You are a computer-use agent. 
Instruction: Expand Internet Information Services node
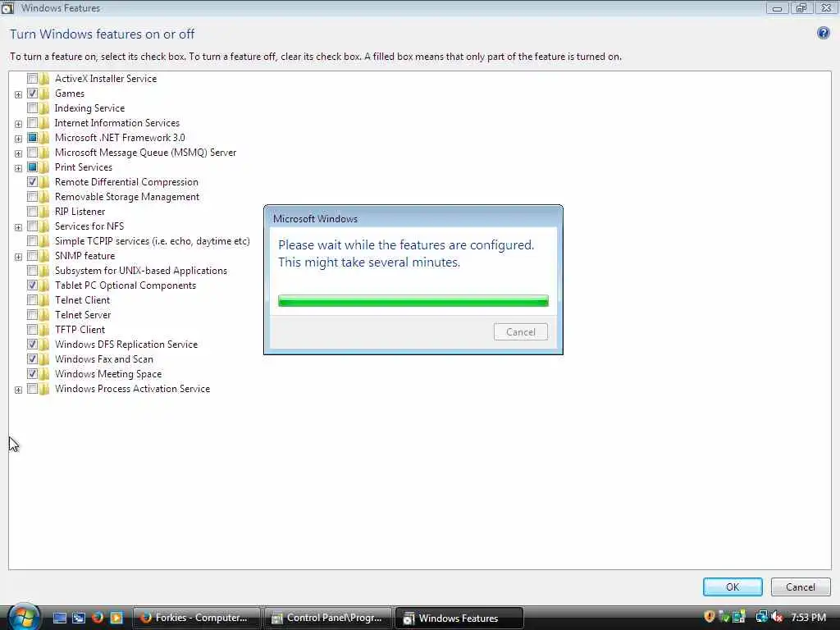click(18, 124)
